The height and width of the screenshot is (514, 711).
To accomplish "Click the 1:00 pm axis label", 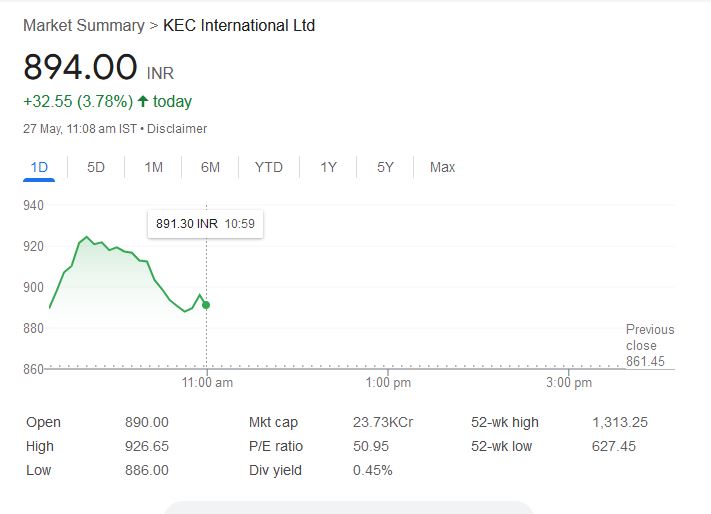I will click(388, 383).
